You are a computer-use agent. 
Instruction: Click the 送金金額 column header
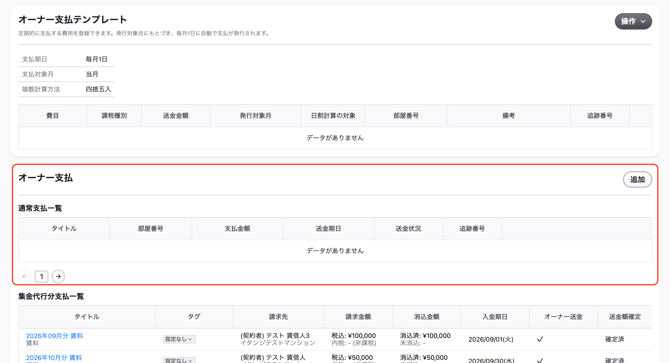(x=176, y=116)
